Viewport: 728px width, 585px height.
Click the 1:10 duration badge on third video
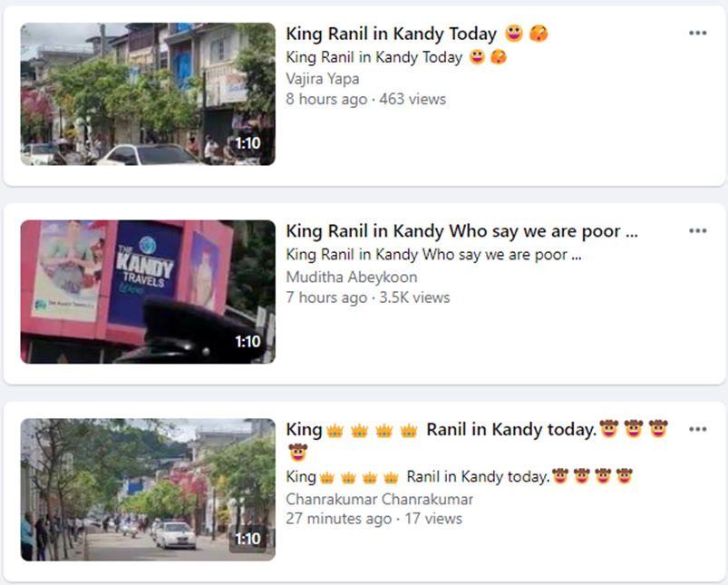[248, 539]
